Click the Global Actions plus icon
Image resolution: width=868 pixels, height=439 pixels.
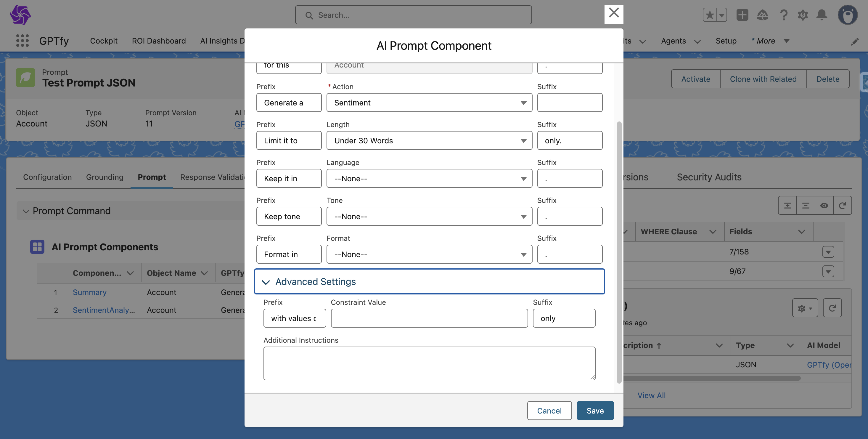pos(742,15)
